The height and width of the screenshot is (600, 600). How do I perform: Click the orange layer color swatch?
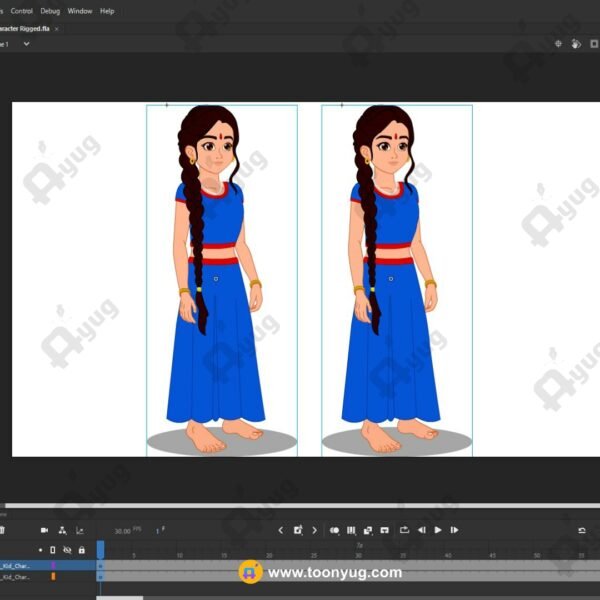click(53, 576)
